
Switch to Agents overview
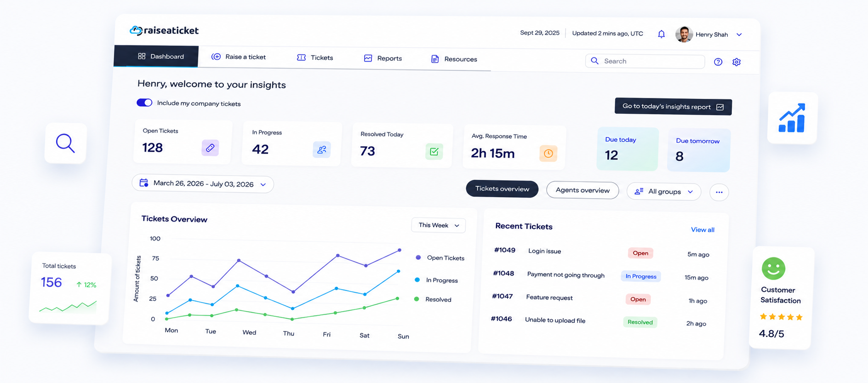582,190
